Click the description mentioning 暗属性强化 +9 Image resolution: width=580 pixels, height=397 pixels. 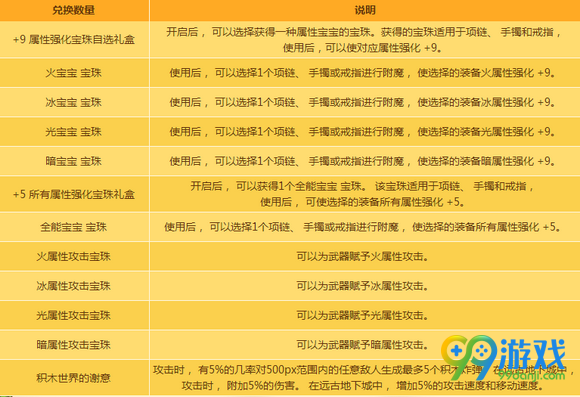coord(363,161)
